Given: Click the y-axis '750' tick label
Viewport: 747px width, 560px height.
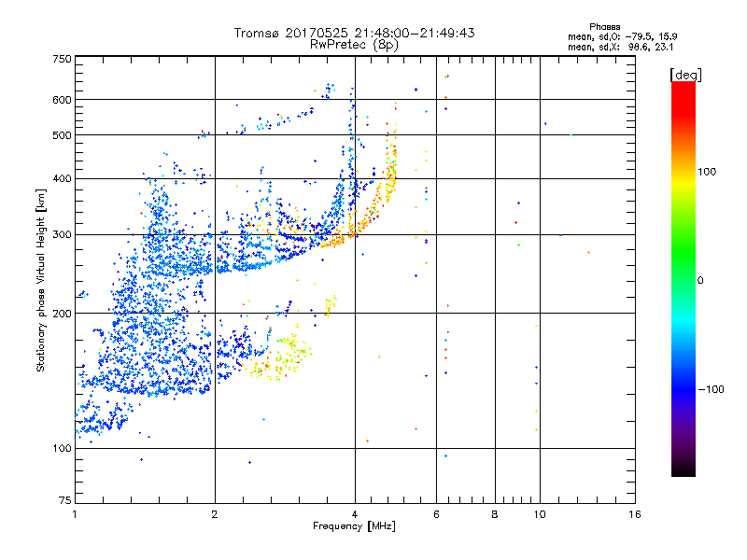Looking at the screenshot, I should pos(62,59).
